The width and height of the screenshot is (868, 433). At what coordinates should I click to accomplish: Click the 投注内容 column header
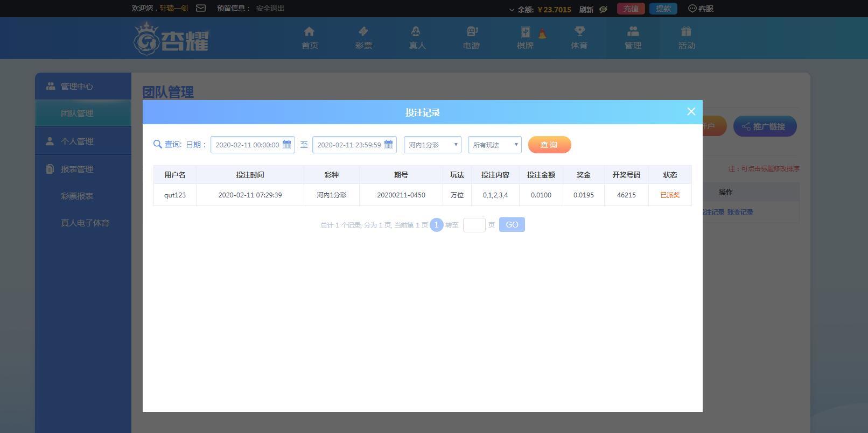coord(495,175)
